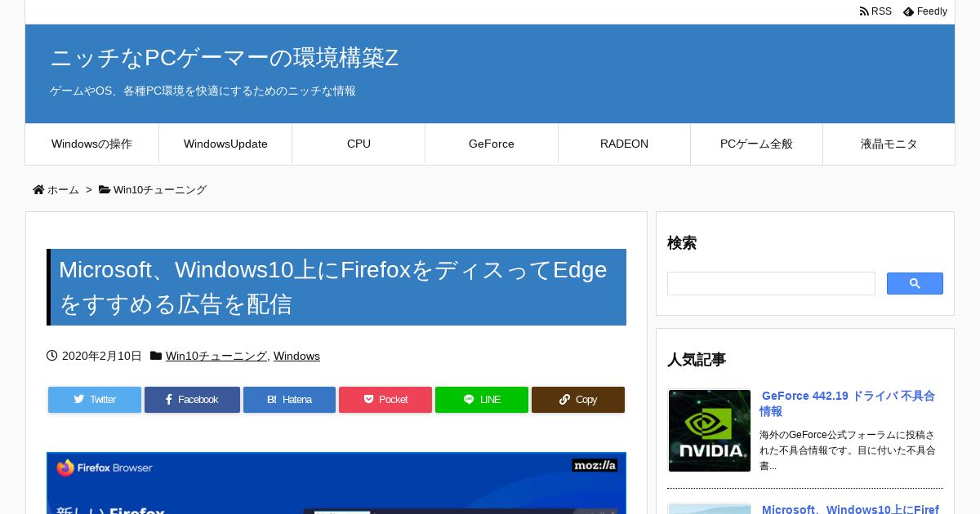Click the clock icon beside the date

click(52, 356)
